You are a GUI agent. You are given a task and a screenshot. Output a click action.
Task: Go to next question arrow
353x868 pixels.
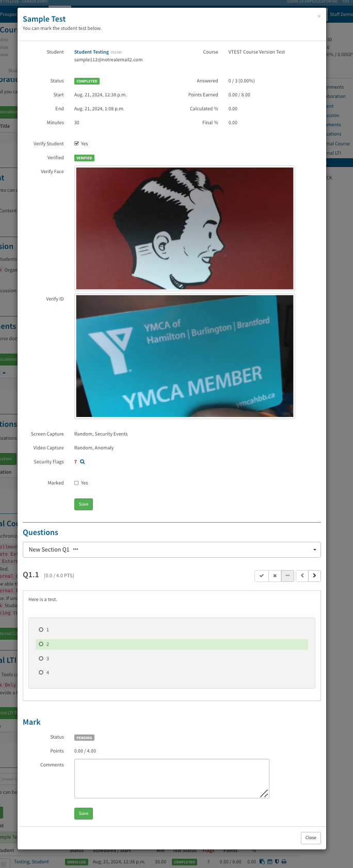[314, 576]
